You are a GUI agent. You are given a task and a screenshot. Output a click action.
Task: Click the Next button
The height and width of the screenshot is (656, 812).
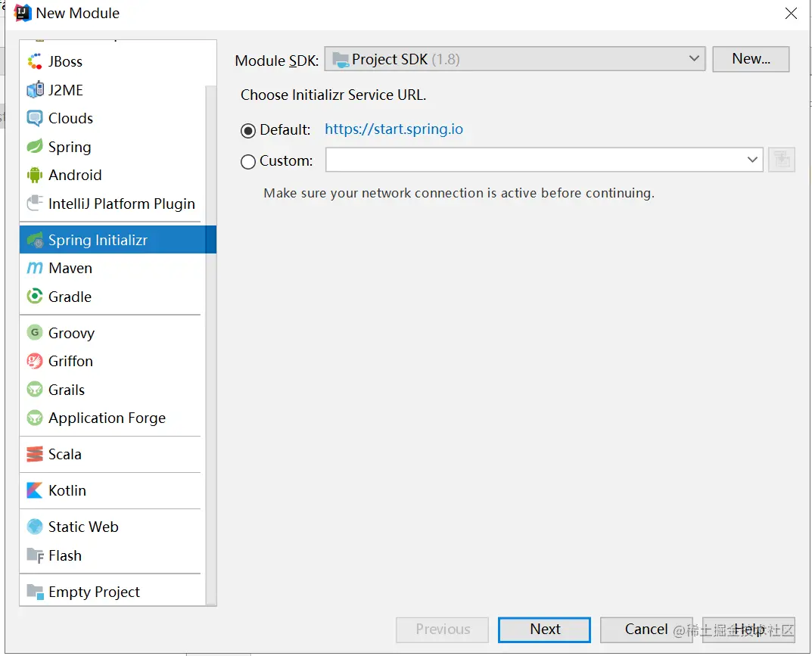pyautogui.click(x=544, y=629)
